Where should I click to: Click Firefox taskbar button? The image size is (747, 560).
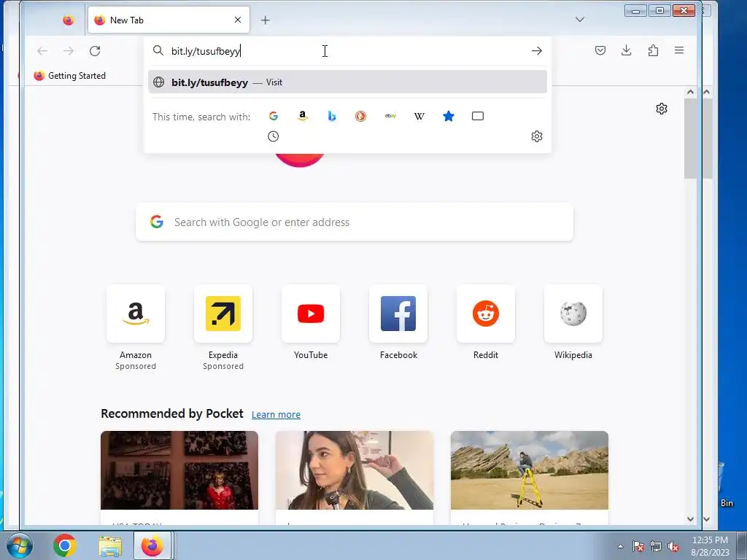tap(152, 545)
